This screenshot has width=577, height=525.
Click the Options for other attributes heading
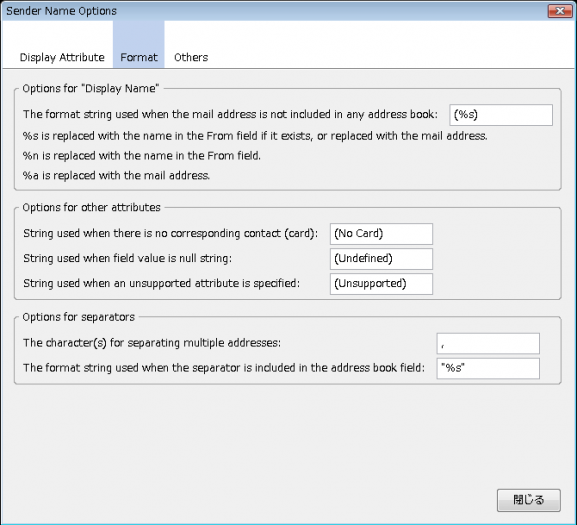(92, 207)
